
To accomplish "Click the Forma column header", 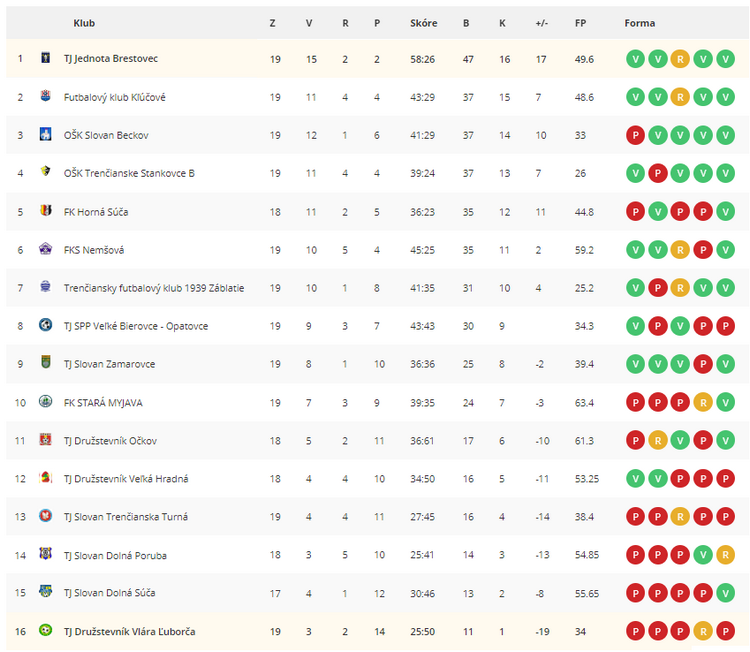I will pyautogui.click(x=640, y=23).
